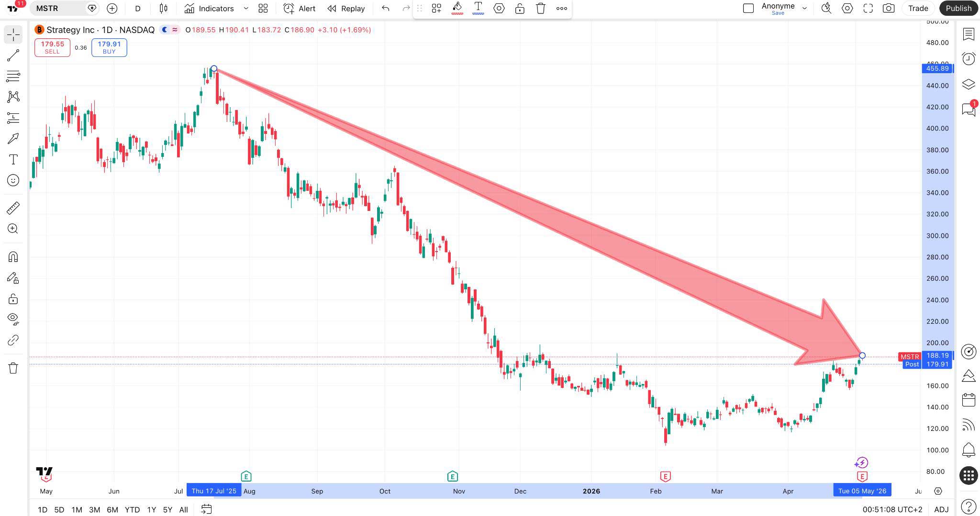Redo the last chart action

(x=406, y=8)
